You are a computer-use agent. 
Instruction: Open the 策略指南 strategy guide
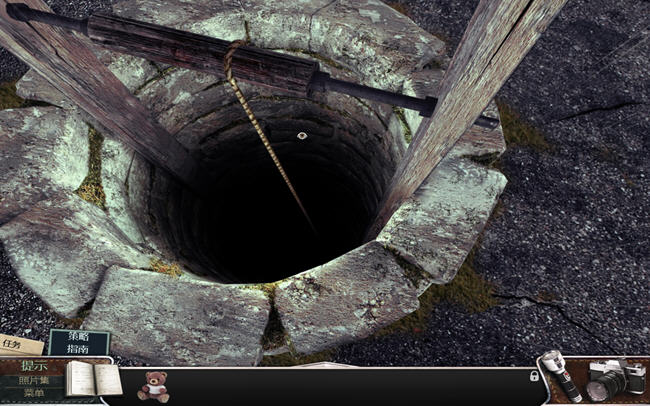tap(79, 343)
